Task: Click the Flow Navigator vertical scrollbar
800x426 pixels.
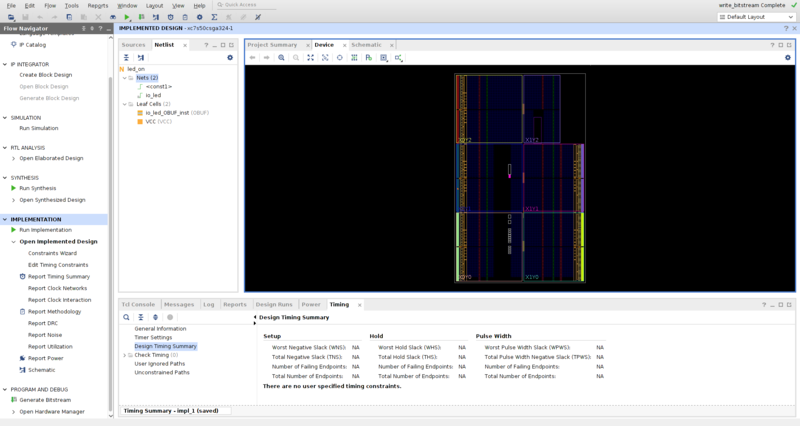Action: (x=111, y=244)
